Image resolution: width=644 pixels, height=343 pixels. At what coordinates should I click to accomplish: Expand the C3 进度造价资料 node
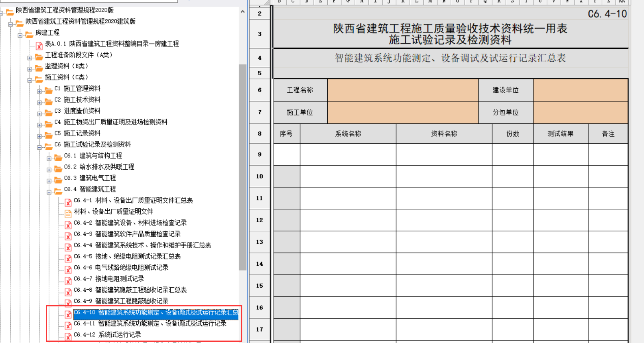(x=39, y=114)
